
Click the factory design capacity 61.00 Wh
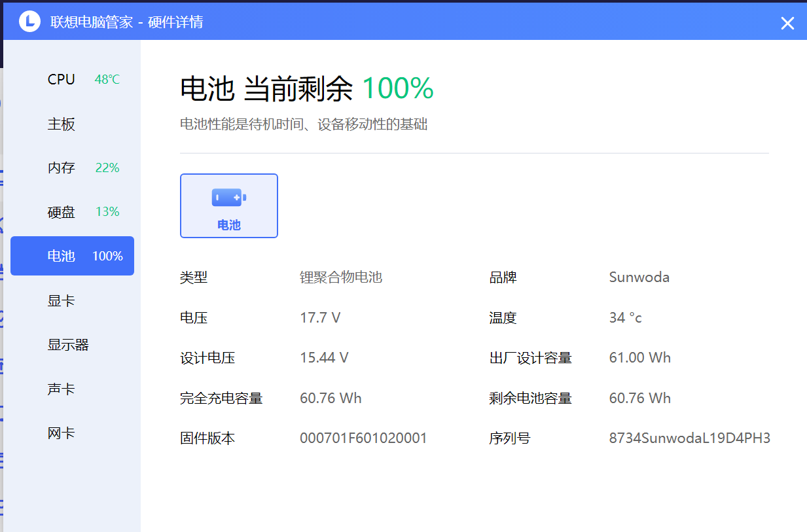coord(640,358)
